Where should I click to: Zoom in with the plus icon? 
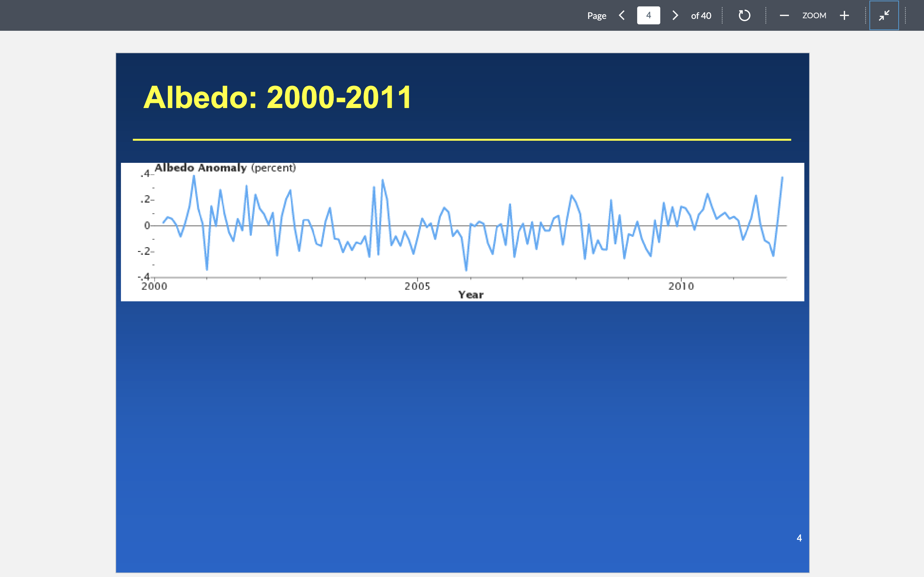point(844,15)
